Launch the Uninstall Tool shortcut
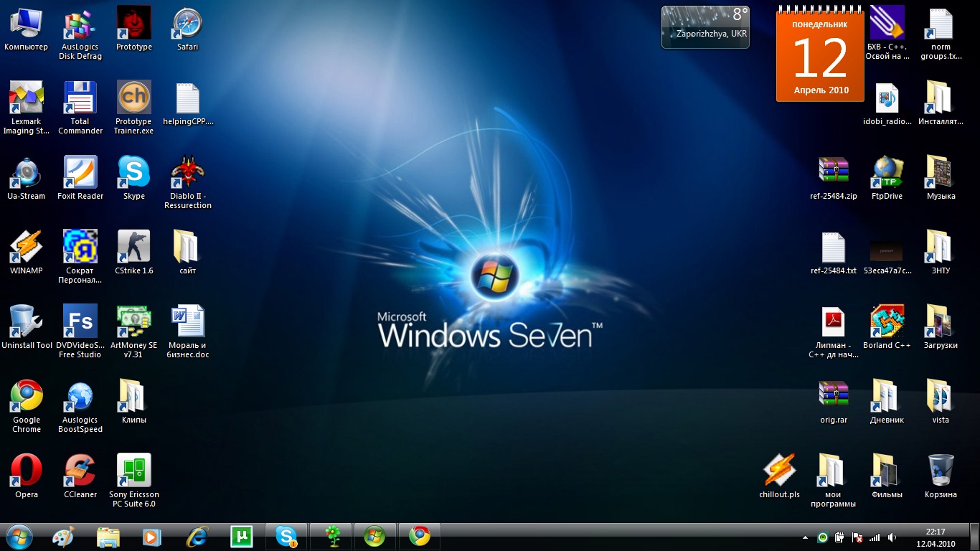The height and width of the screenshot is (551, 980). (26, 327)
